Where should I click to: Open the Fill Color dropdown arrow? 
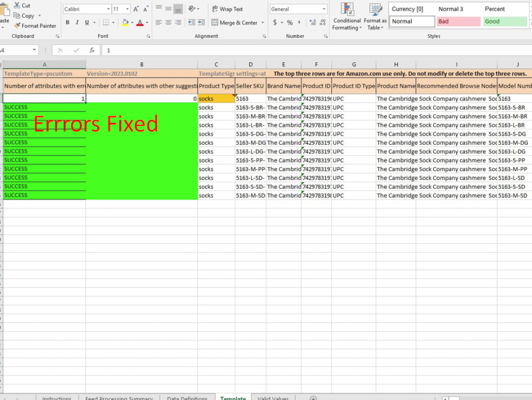(132, 23)
